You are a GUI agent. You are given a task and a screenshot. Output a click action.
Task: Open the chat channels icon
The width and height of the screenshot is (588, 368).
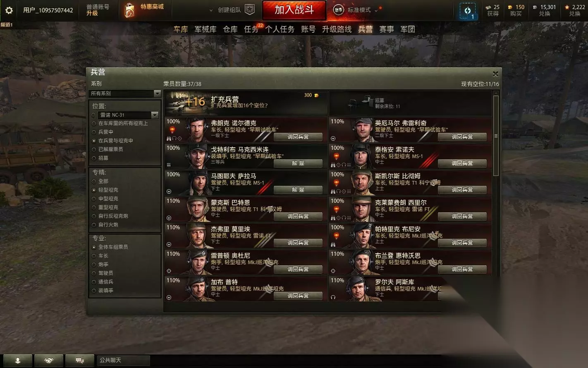(80, 361)
